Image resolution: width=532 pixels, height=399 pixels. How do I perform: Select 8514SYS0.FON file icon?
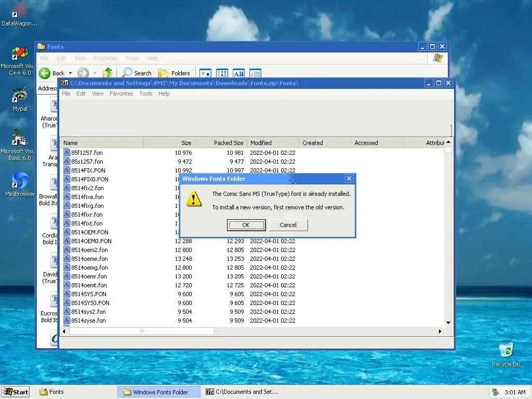click(66, 303)
